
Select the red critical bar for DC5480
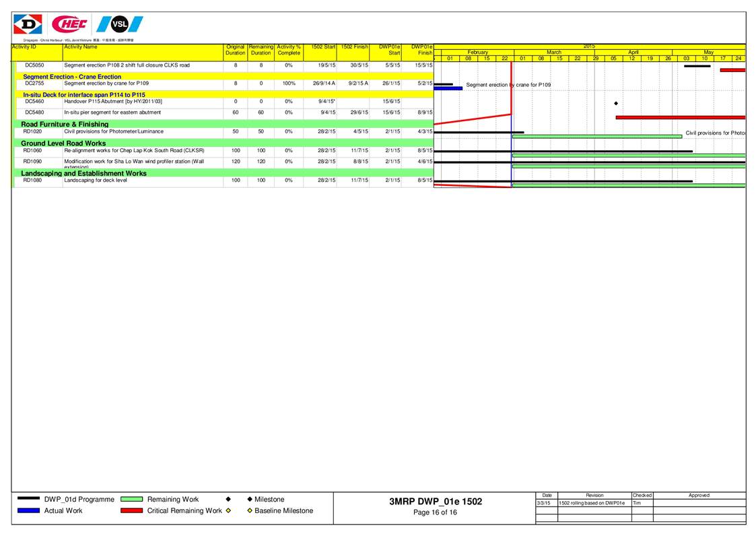tap(681, 117)
